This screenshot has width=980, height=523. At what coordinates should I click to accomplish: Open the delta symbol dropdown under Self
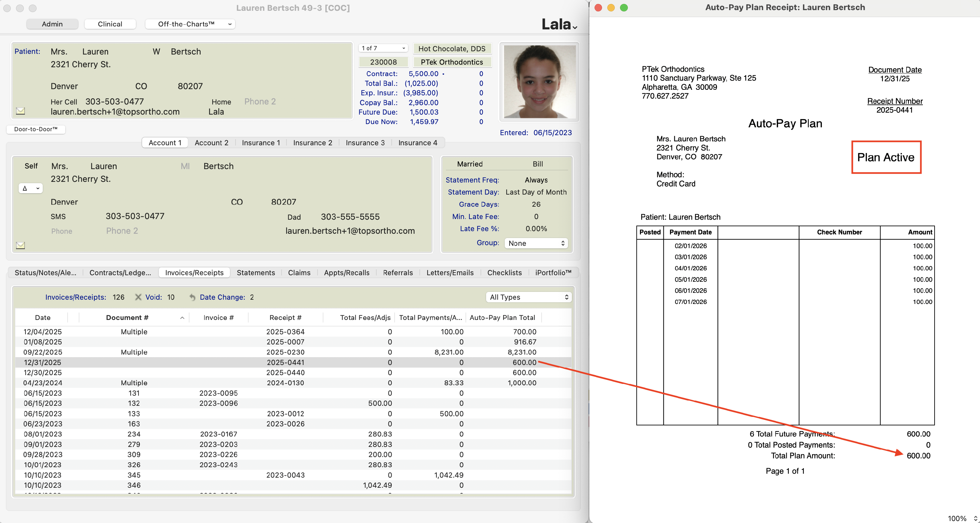[x=30, y=188]
